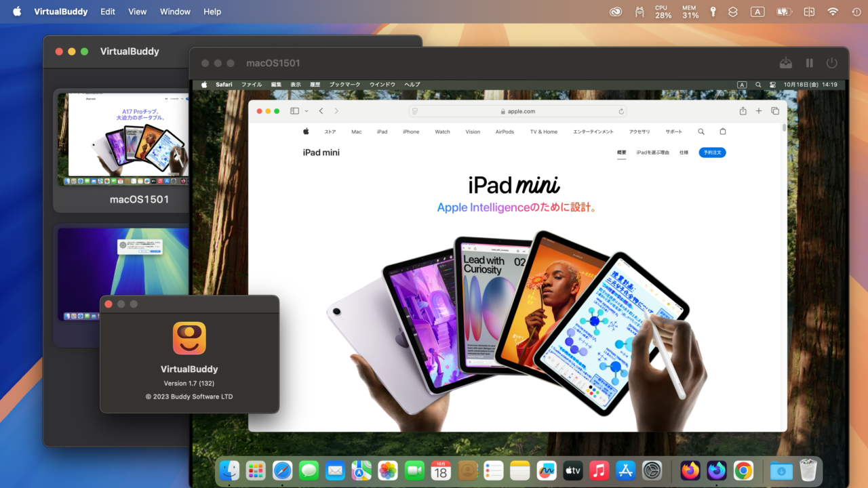
Task: Open iPhone link in site navigation
Action: click(x=411, y=132)
